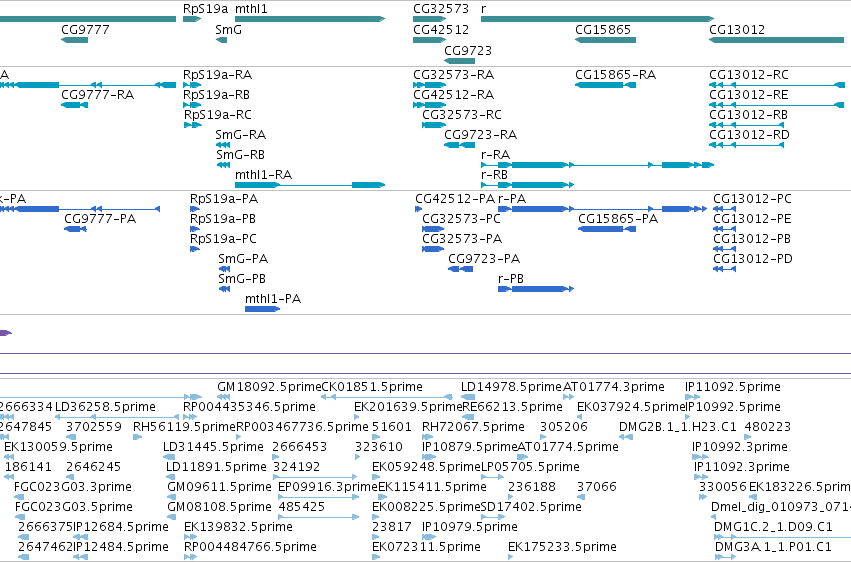The width and height of the screenshot is (851, 562).
Task: Open the DMG2B.1_1.H23.C1 EST label
Action: (678, 427)
